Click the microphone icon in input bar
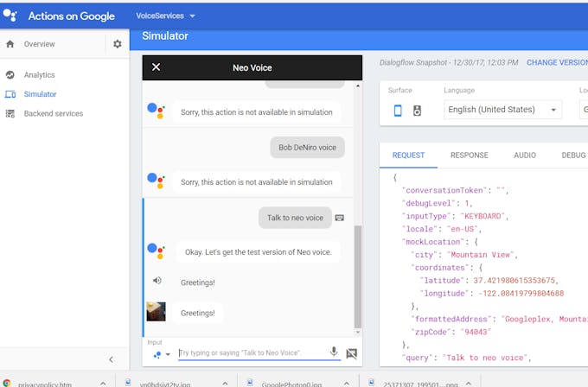Screen dimensions: 588x387 click(x=334, y=352)
